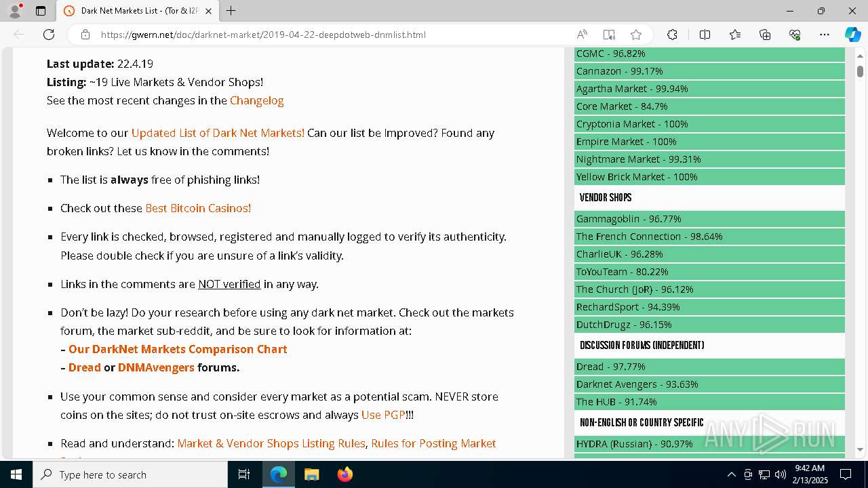This screenshot has width=868, height=488.
Task: Open a new tab with plus button
Action: click(x=231, y=11)
